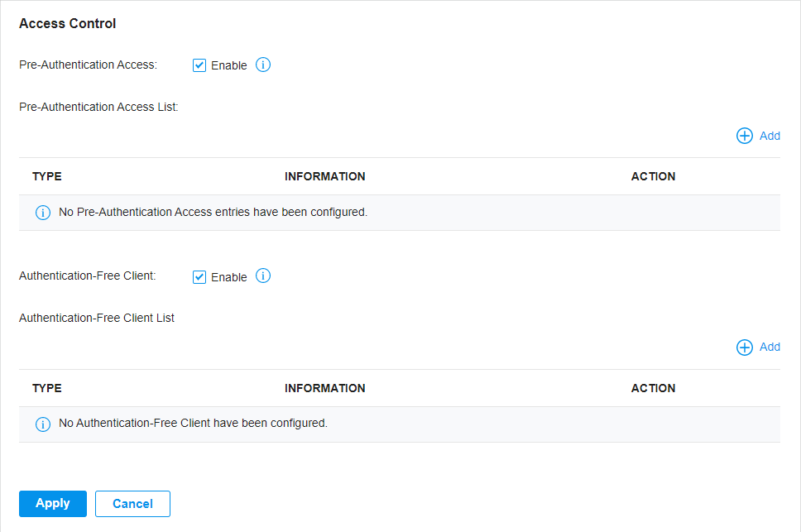Click the Access Control section heading
The image size is (801, 532).
67,23
